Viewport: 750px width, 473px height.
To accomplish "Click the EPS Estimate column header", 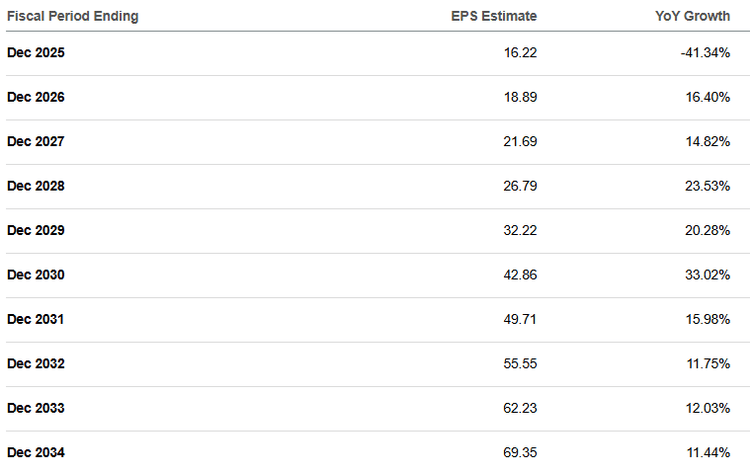I will click(494, 16).
